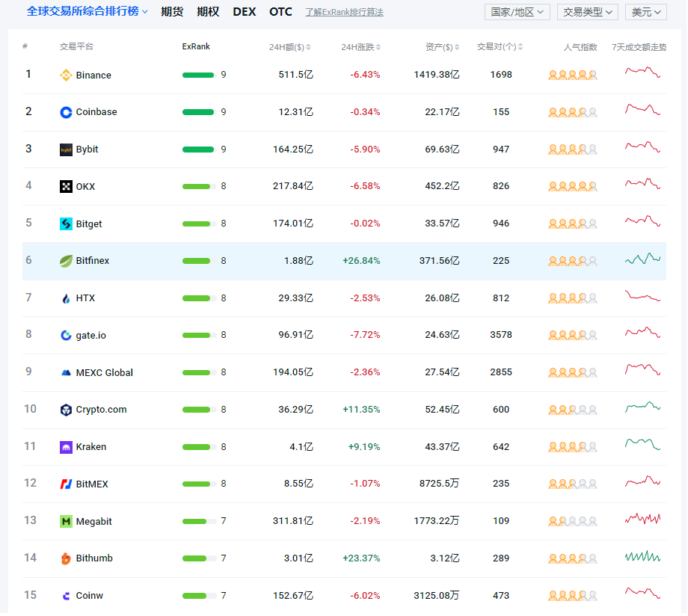
Task: Click the HTX flame logo icon
Action: [66, 299]
